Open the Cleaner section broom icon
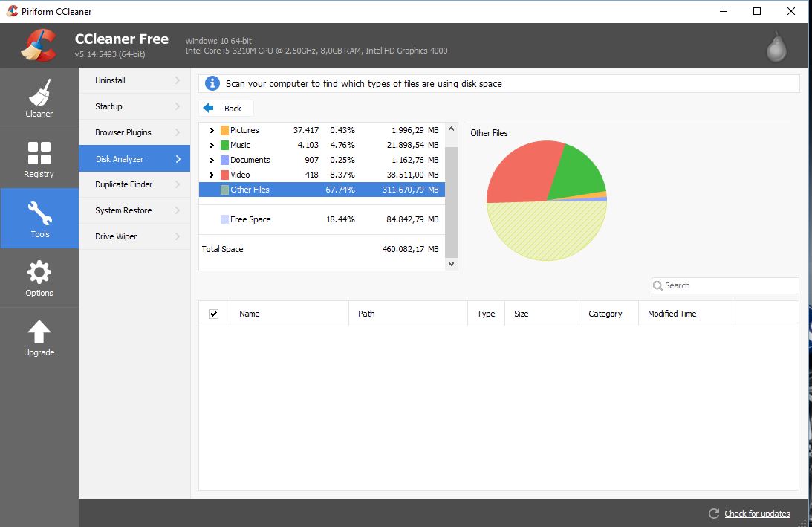Screen dimensions: 812x527 coord(39,91)
